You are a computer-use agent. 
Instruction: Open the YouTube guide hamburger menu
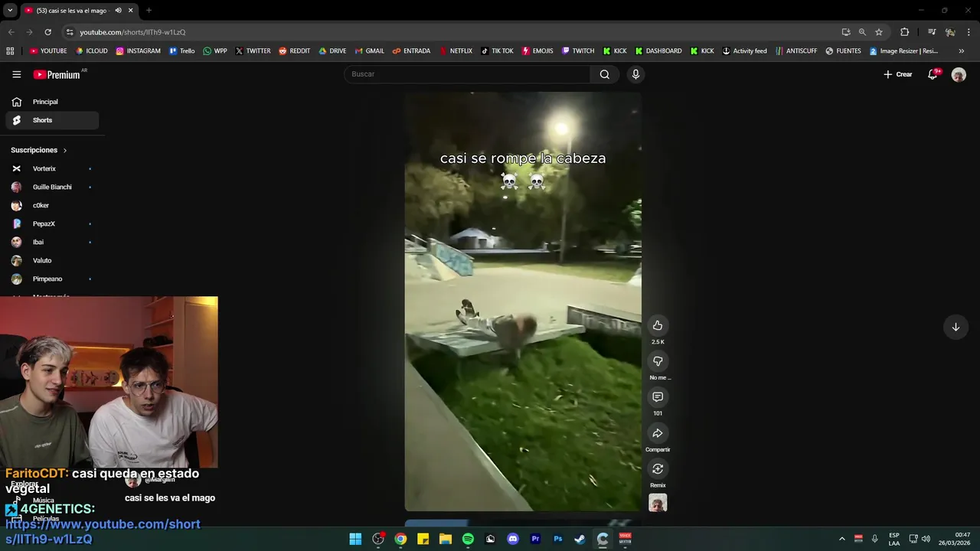pos(16,74)
